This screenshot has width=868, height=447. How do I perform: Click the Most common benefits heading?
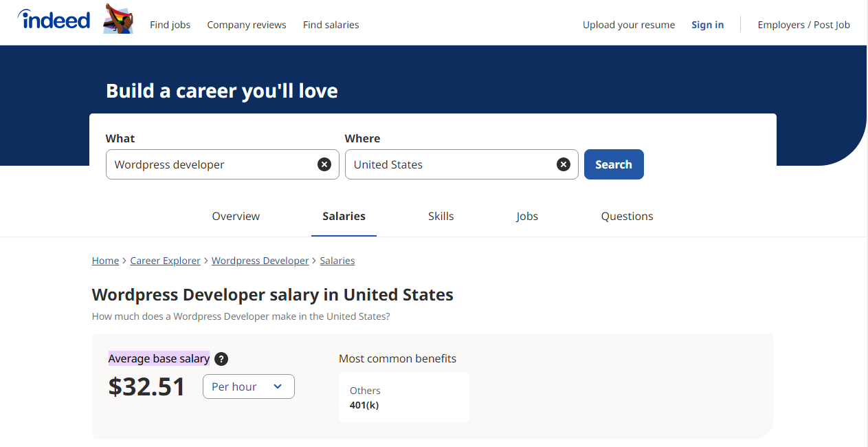click(397, 358)
